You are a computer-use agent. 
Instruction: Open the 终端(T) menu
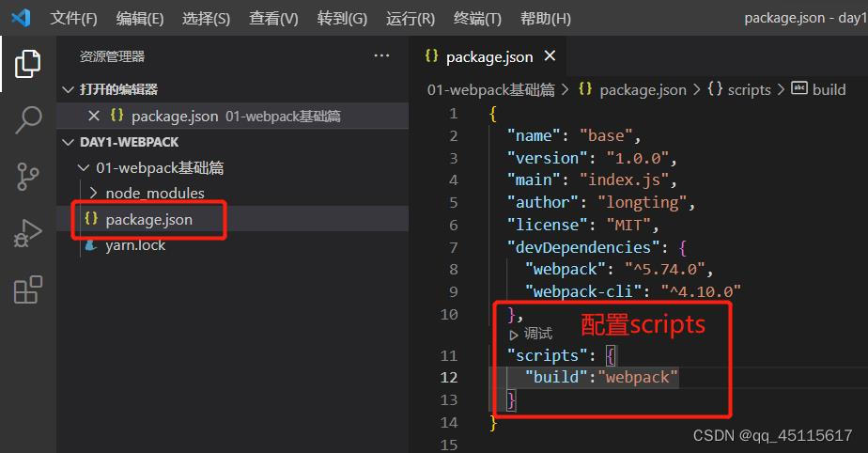(x=477, y=18)
